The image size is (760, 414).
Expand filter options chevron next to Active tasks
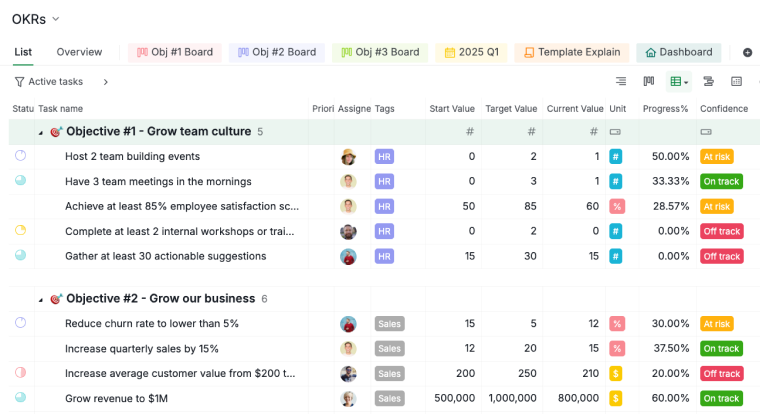(106, 82)
